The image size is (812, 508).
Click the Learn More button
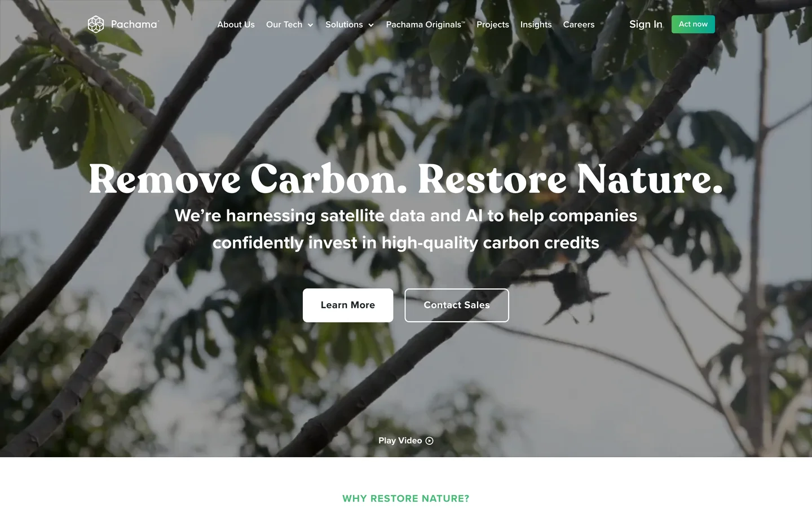click(348, 305)
